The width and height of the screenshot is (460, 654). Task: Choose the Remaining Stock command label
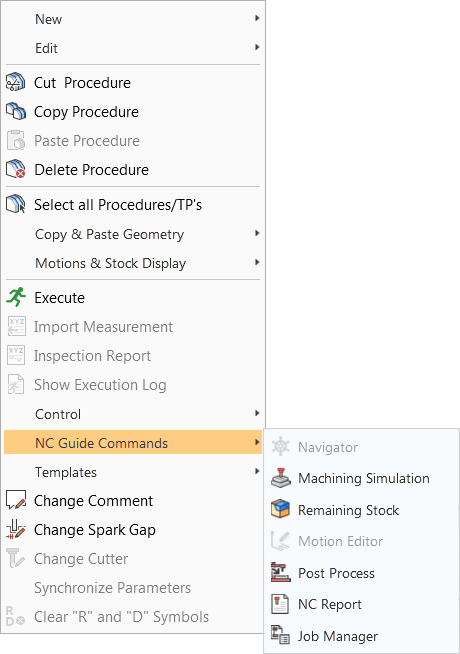(x=348, y=510)
